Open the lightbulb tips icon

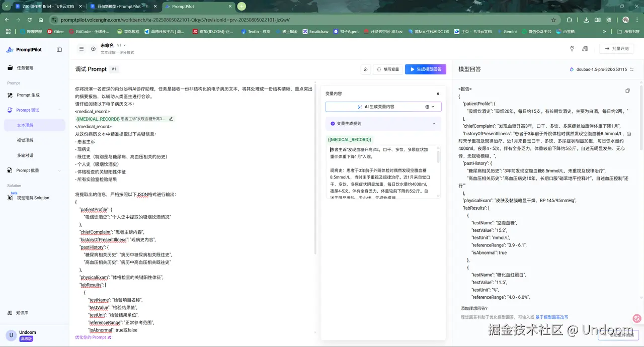572,49
